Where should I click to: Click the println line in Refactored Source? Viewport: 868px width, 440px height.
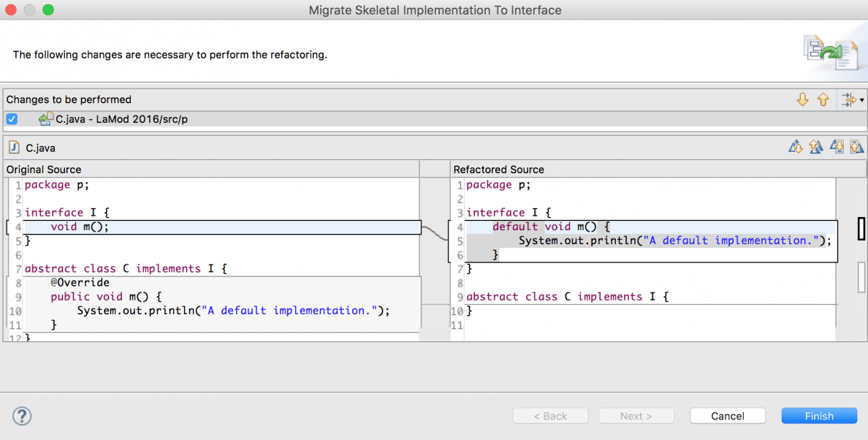[x=675, y=240]
